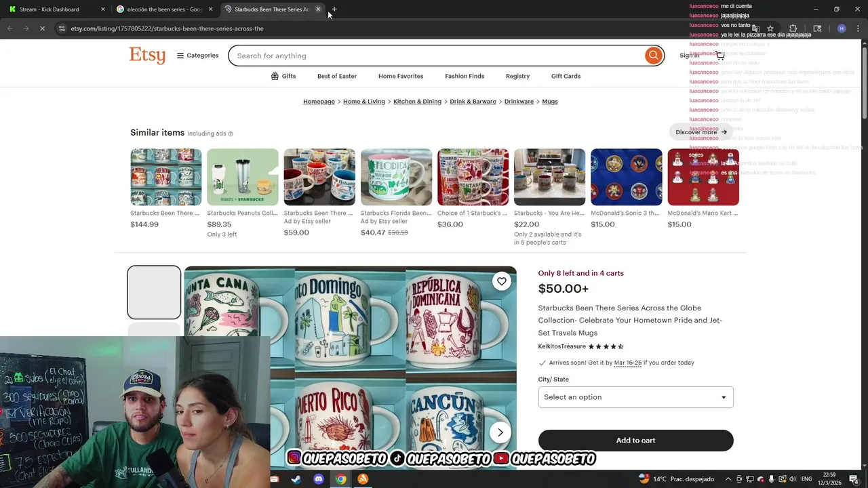Select first listing image thumbnail placeholder
Screen dimensions: 868x488
click(x=154, y=292)
